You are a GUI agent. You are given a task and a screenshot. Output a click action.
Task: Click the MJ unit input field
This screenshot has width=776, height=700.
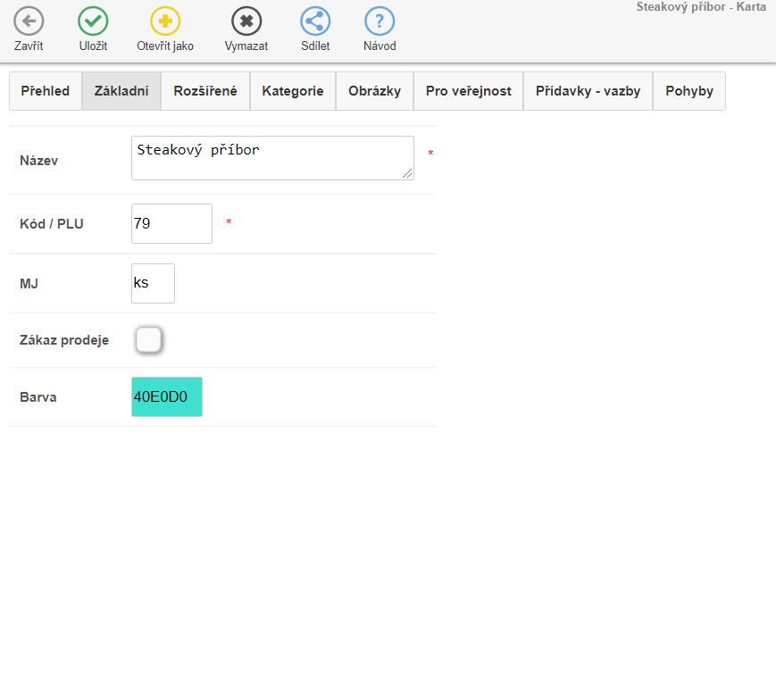click(x=153, y=283)
